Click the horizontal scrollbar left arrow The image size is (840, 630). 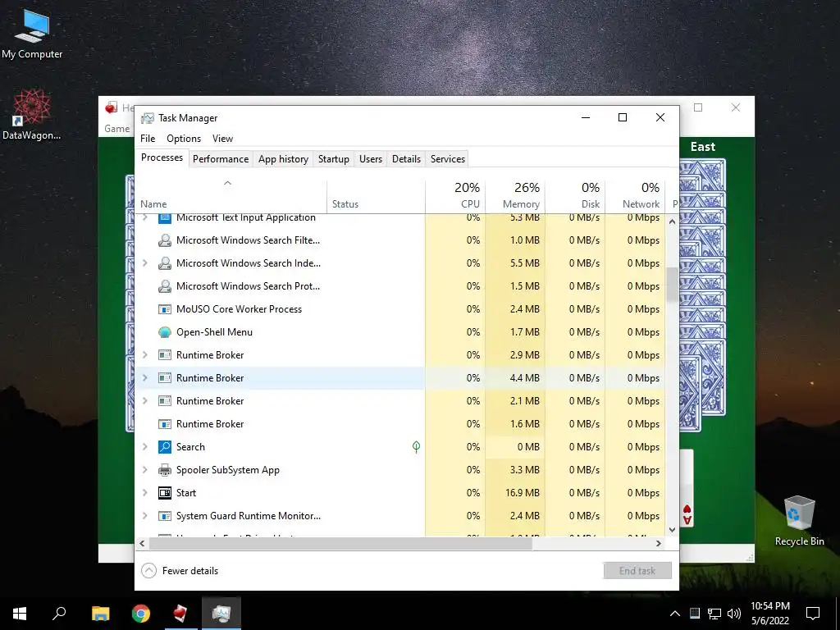[142, 543]
